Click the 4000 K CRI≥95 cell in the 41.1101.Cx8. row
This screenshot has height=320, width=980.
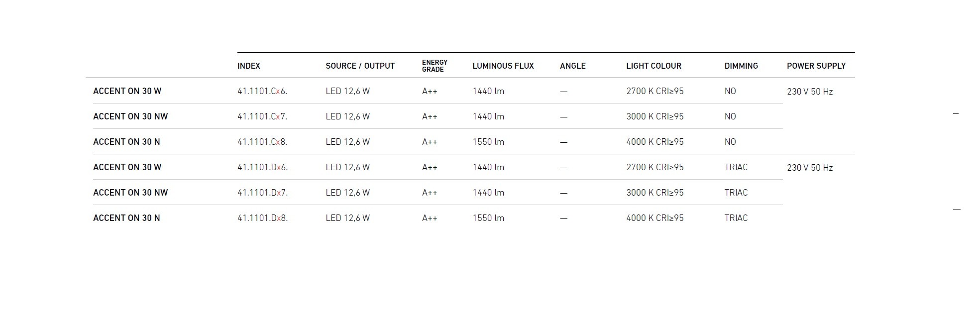[654, 142]
